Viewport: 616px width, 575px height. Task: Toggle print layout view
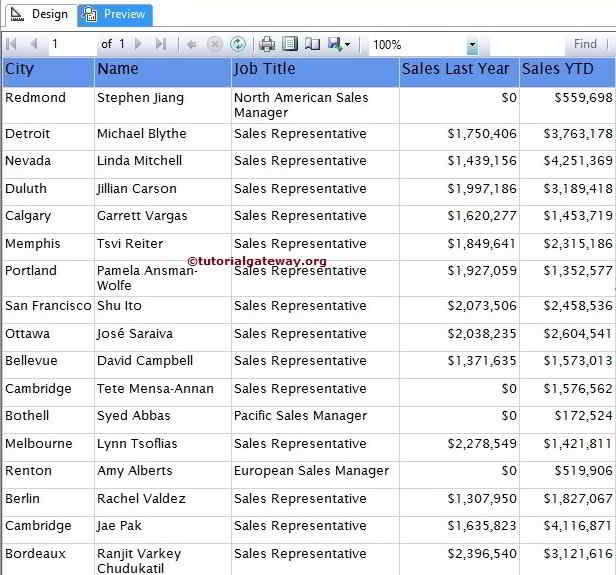point(290,44)
